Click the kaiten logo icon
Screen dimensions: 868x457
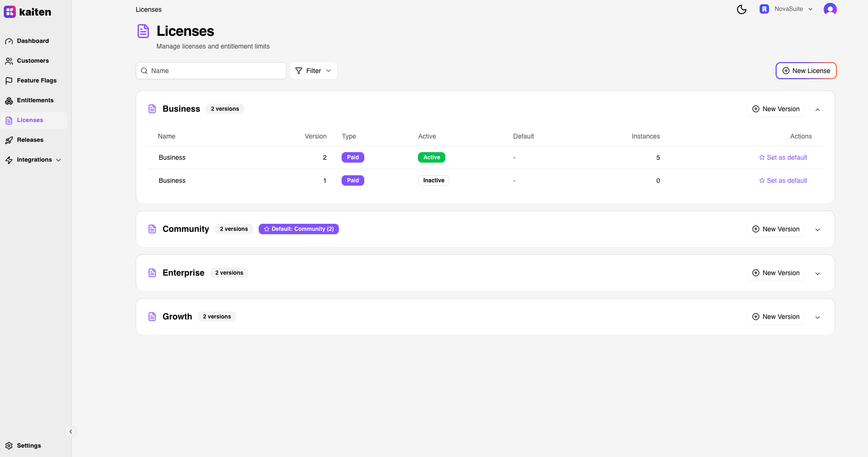(x=10, y=12)
